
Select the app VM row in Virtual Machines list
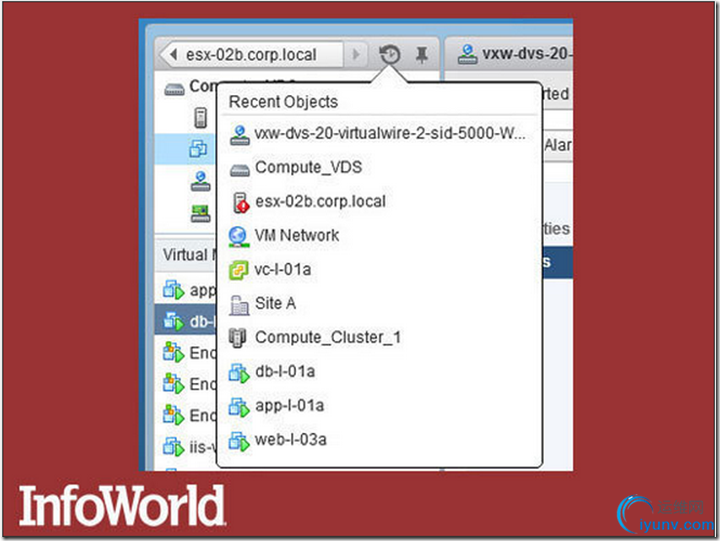tap(186, 290)
